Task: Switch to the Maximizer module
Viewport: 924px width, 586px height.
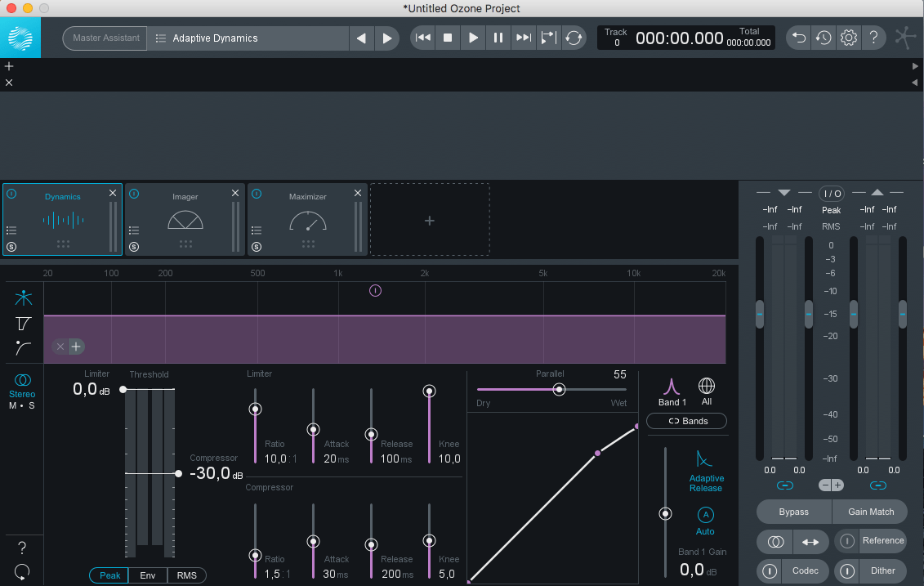Action: (x=307, y=219)
